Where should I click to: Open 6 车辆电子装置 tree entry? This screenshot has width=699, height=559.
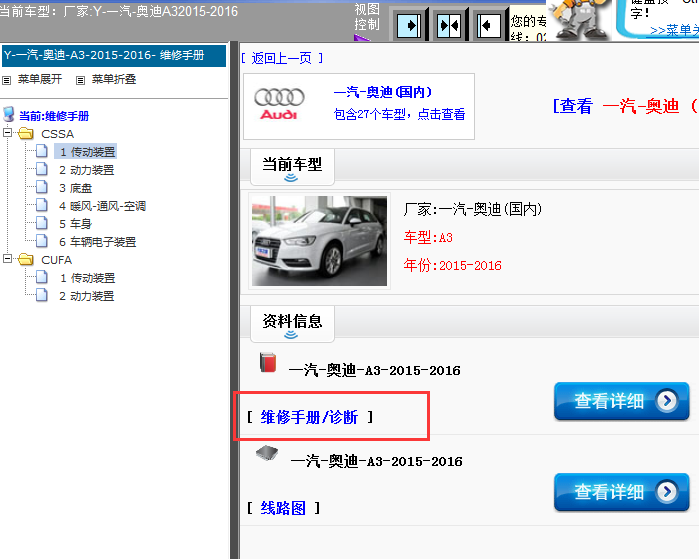click(98, 242)
